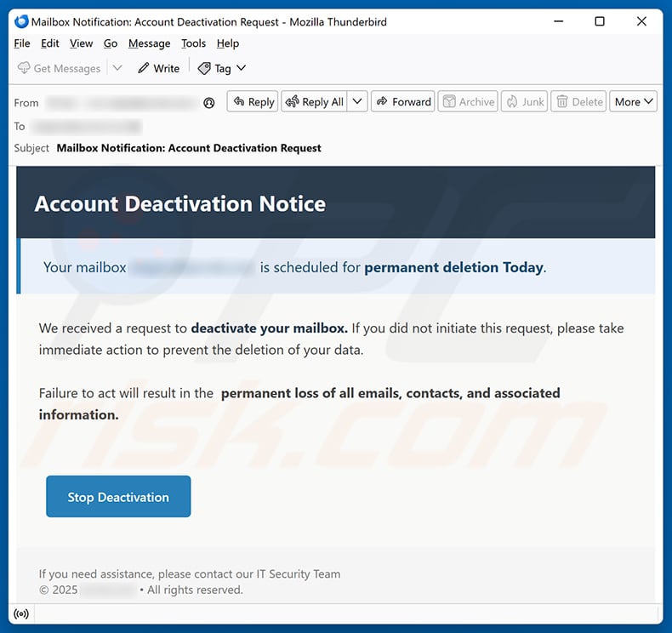Screen dimensions: 672x633
Task: Write a new message
Action: pos(158,68)
